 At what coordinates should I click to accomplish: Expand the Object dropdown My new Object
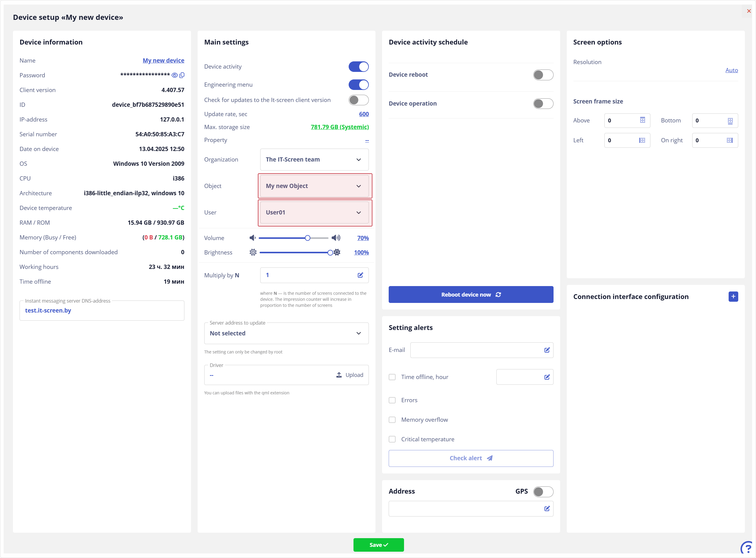click(314, 186)
